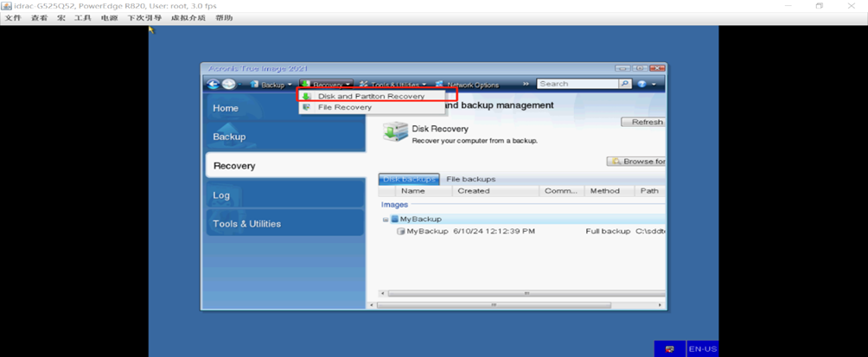Open 帮助 menu in iDRAC viewer

point(224,17)
